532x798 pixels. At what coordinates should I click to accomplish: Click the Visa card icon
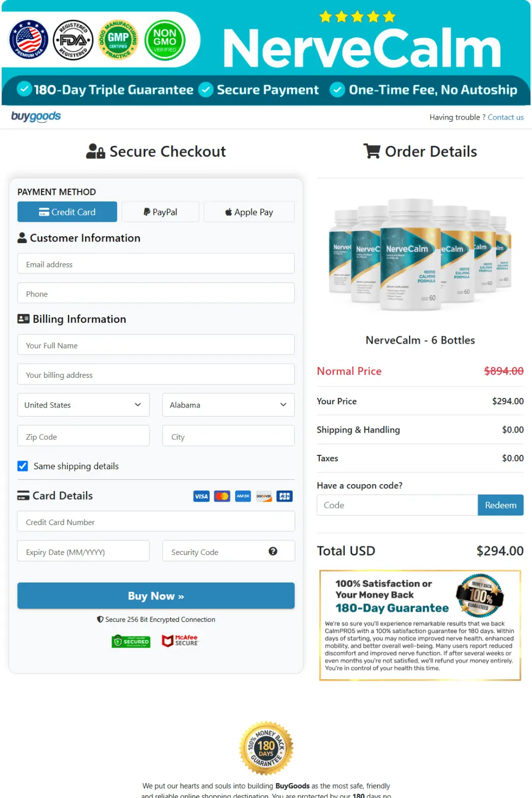click(x=201, y=496)
